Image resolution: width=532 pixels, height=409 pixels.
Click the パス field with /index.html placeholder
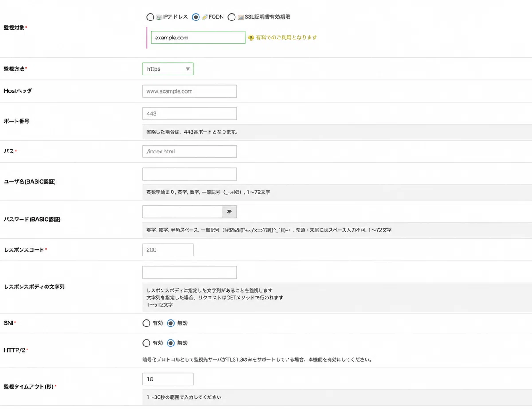point(190,151)
